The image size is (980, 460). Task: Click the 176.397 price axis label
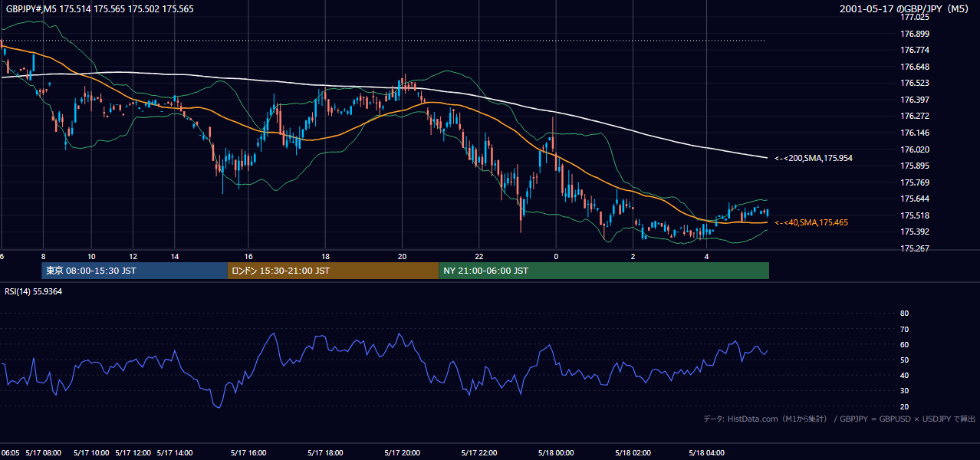[x=916, y=100]
